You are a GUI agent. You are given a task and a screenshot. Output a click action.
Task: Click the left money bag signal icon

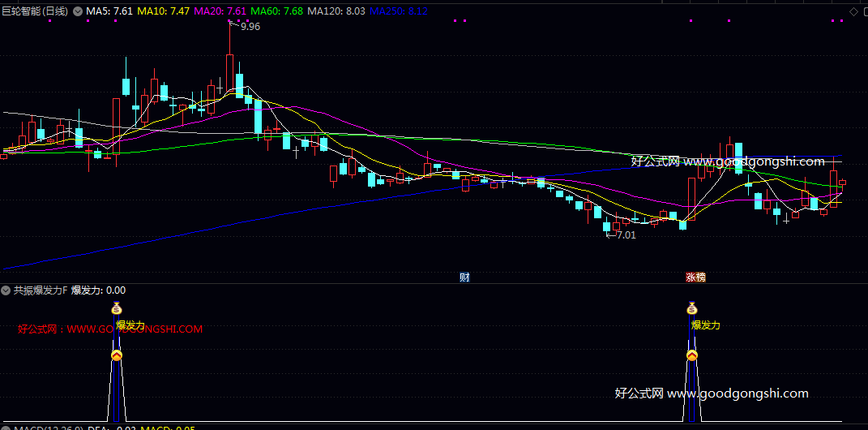pyautogui.click(x=117, y=308)
